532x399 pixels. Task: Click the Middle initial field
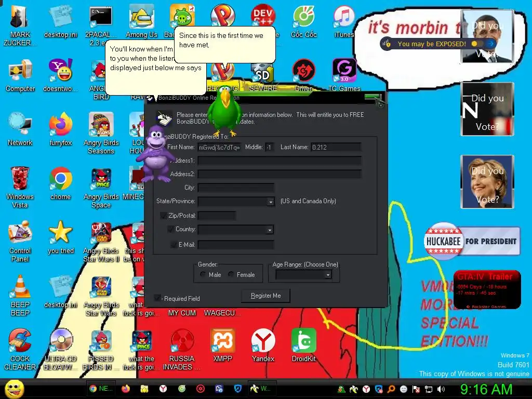270,147
